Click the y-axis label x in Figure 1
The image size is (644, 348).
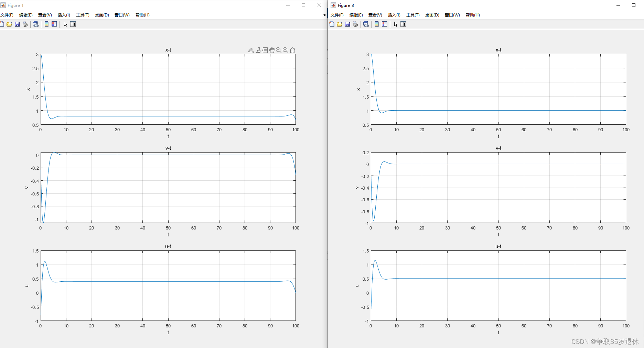pos(28,89)
